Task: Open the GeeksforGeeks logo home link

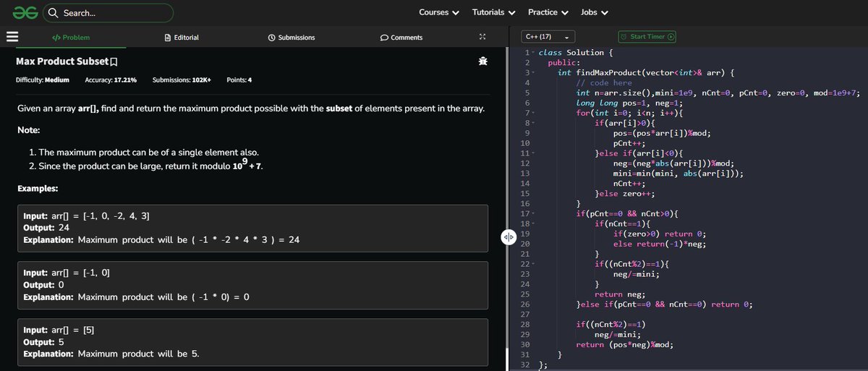Action: click(25, 12)
